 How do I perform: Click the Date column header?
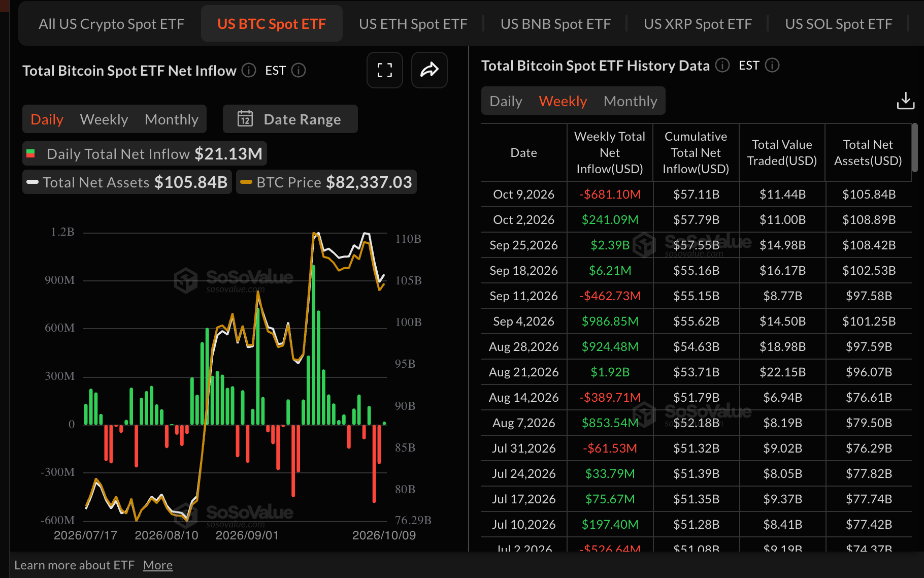click(524, 152)
